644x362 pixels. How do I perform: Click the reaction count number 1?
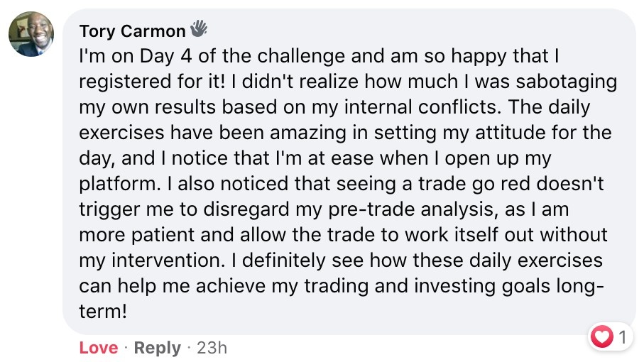(622, 338)
